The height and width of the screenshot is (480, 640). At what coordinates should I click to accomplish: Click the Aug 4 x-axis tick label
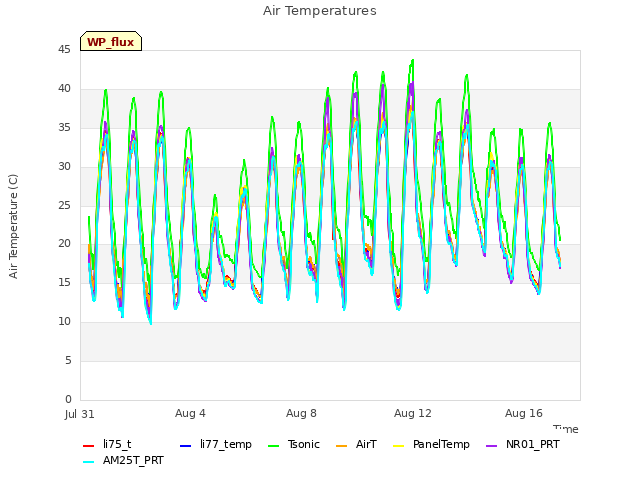tap(190, 413)
